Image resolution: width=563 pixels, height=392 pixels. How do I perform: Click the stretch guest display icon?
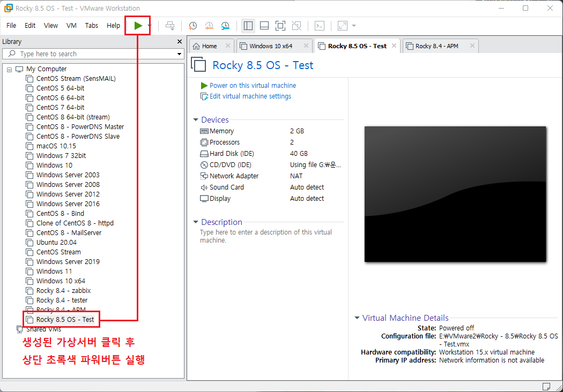(x=343, y=26)
